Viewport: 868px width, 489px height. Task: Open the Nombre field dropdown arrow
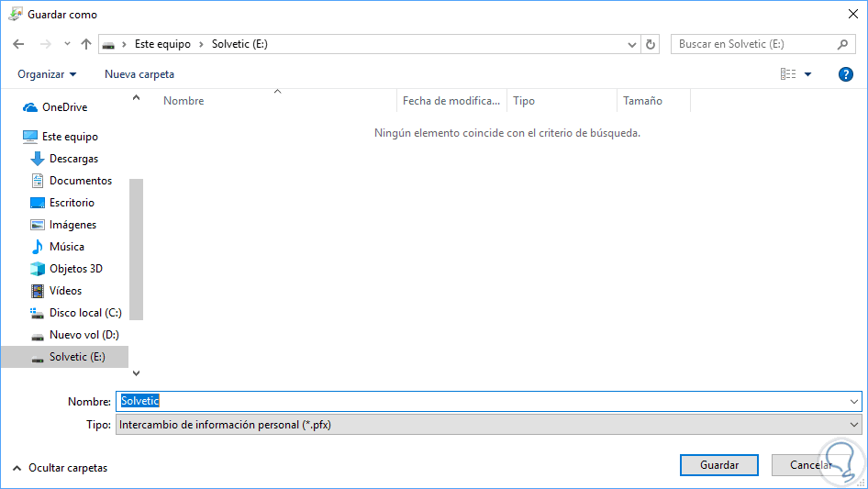pos(854,402)
